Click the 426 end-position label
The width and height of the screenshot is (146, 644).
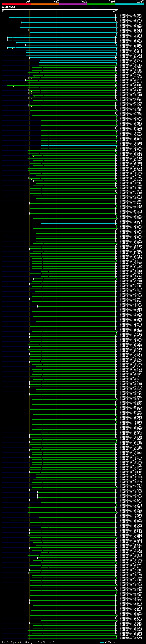pyautogui.click(x=115, y=11)
